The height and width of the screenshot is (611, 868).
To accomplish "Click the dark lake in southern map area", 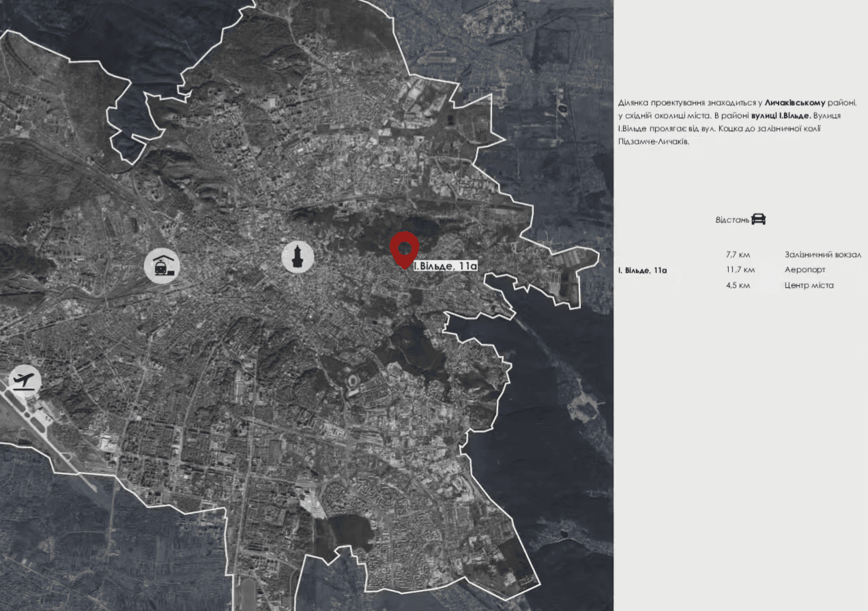I will pos(351,530).
